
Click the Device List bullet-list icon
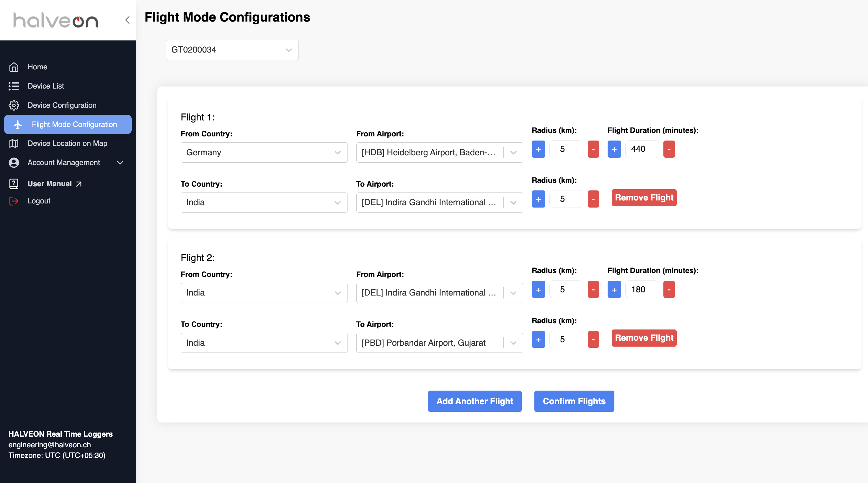click(x=14, y=86)
